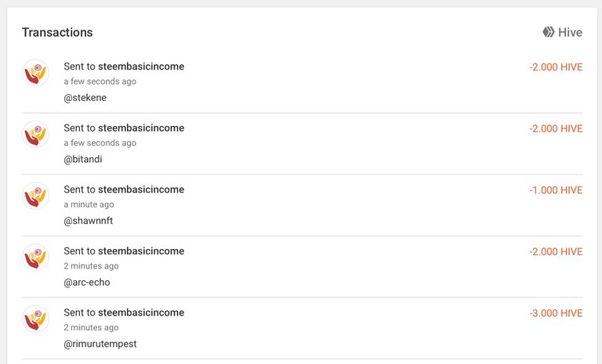Open steembasicincome link in @rimurutempest transaction
The width and height of the screenshot is (602, 364).
(141, 312)
